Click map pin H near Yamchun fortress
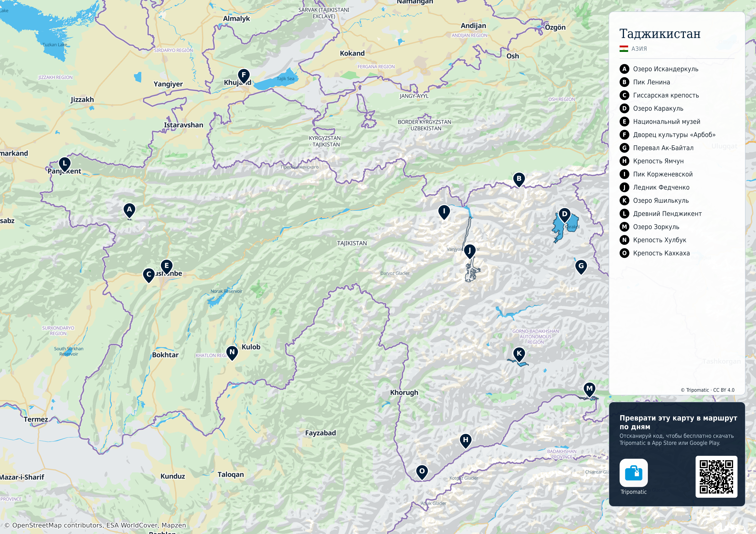 (466, 441)
